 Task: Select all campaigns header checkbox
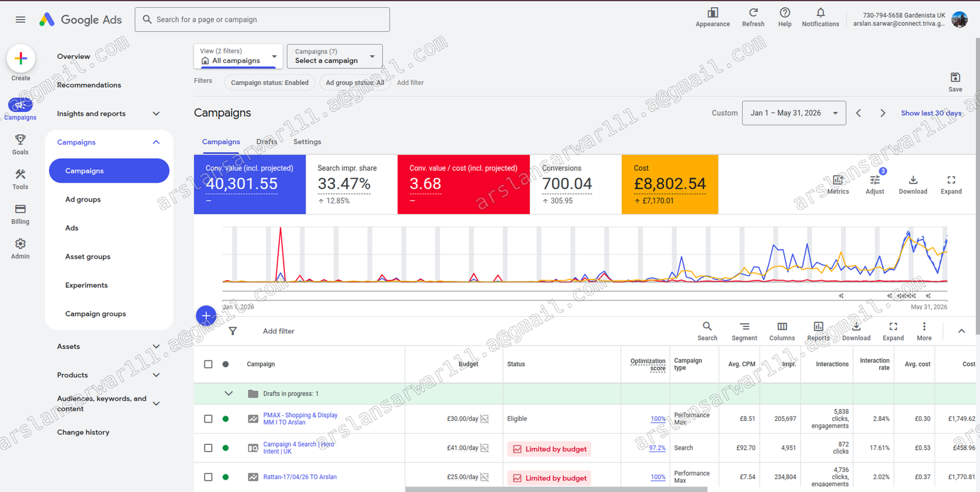[x=208, y=364]
